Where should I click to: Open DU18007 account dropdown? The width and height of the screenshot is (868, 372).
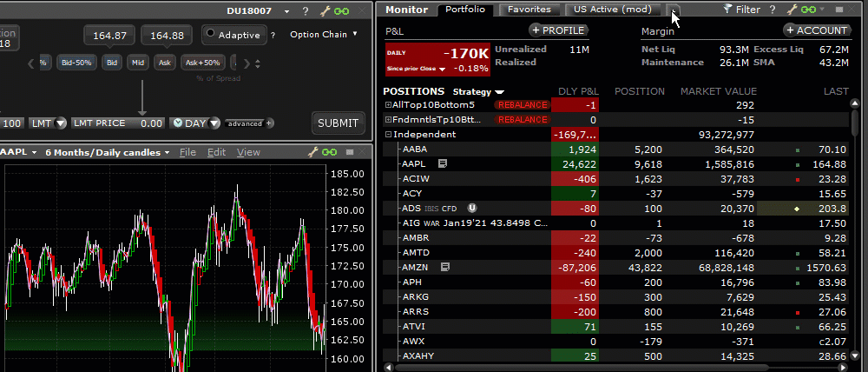[286, 11]
